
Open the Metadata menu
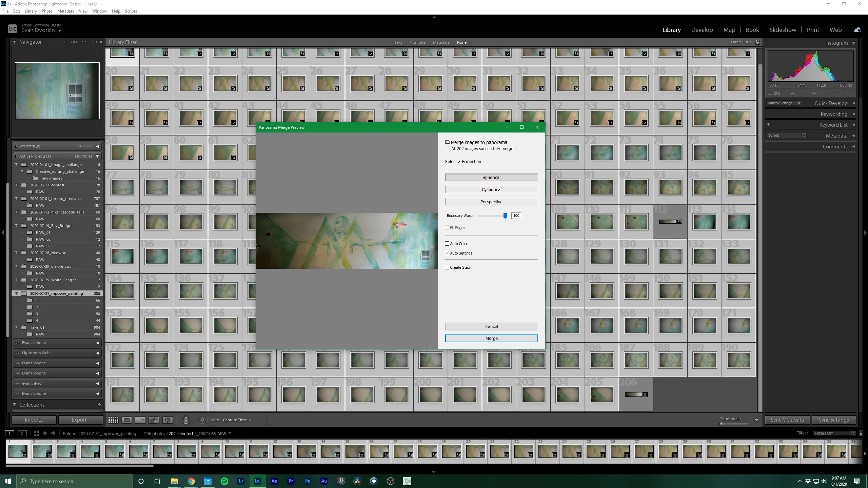pyautogui.click(x=65, y=11)
